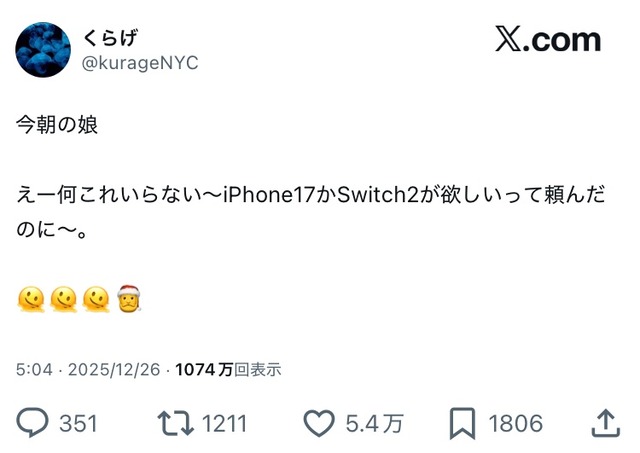Click the 5:04 timestamp

[34, 370]
